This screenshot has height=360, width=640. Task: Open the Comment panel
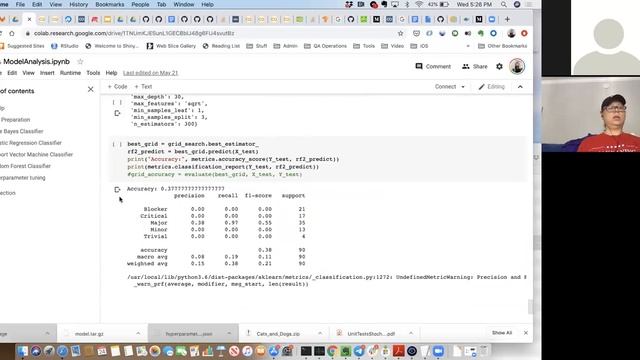433,66
